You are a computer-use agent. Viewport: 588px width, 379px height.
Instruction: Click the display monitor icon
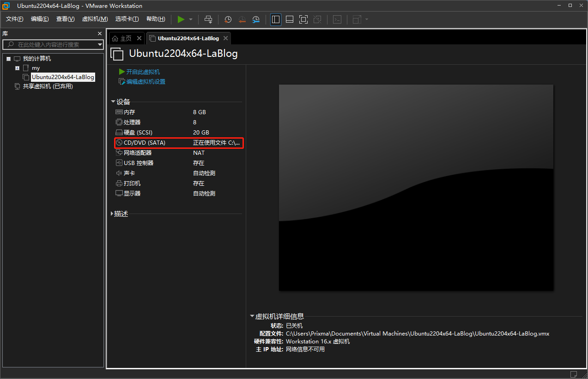pyautogui.click(x=119, y=194)
